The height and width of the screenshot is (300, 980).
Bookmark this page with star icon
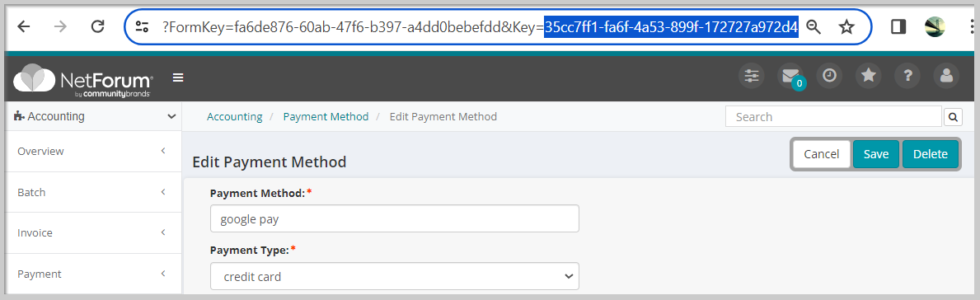coord(846,27)
